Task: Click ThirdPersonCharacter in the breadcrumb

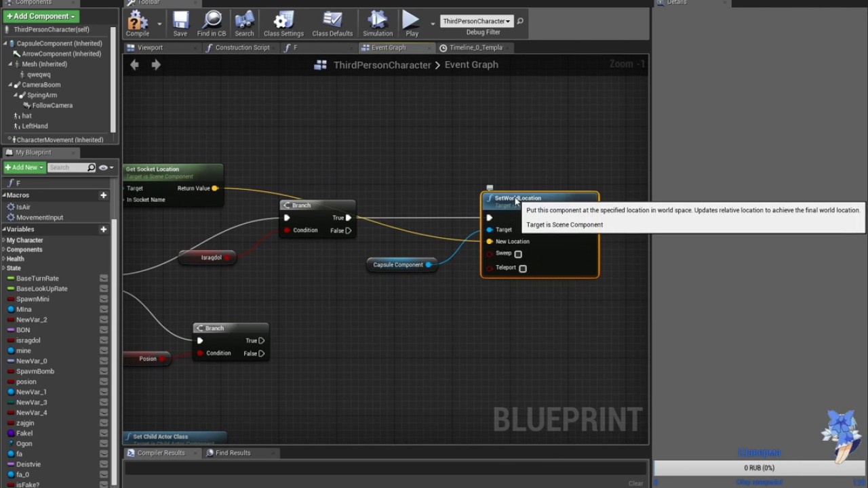Action: pyautogui.click(x=382, y=65)
